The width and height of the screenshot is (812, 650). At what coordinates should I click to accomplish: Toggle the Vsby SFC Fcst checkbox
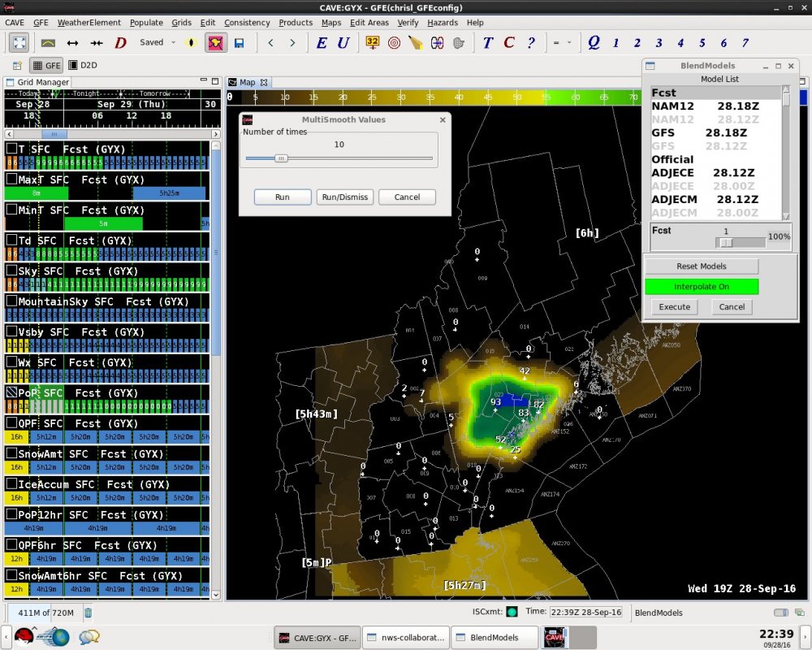[11, 331]
